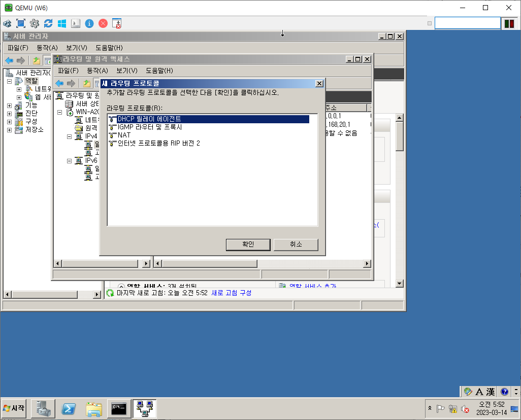Expand the 네트워크 role node
521x420 pixels.
point(19,89)
